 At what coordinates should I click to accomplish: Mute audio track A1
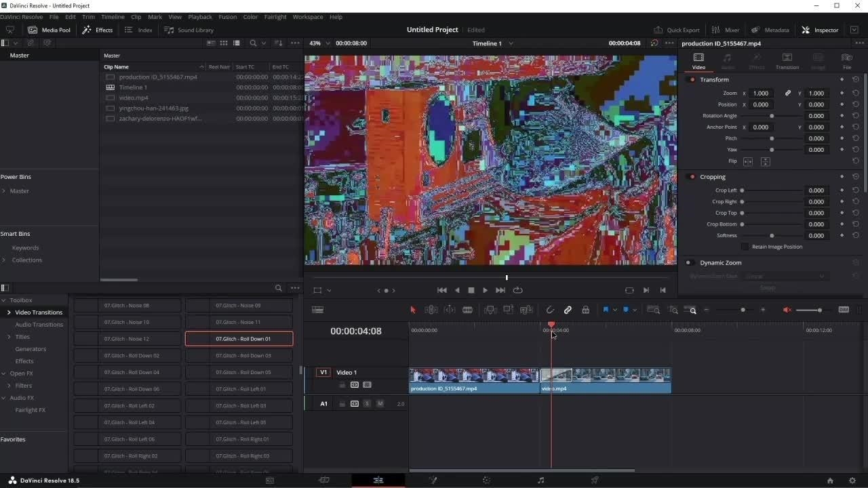click(380, 404)
